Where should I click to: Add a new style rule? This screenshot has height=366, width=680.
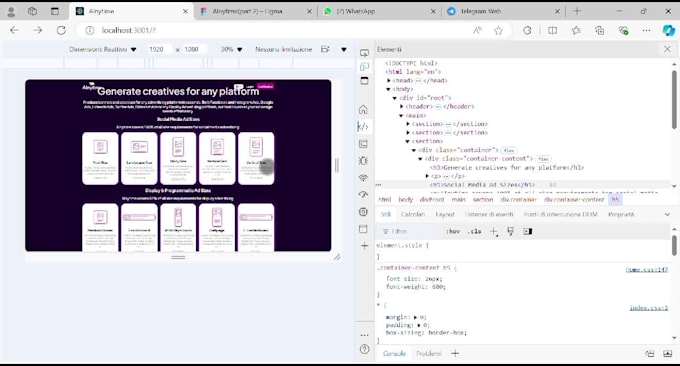tap(494, 232)
